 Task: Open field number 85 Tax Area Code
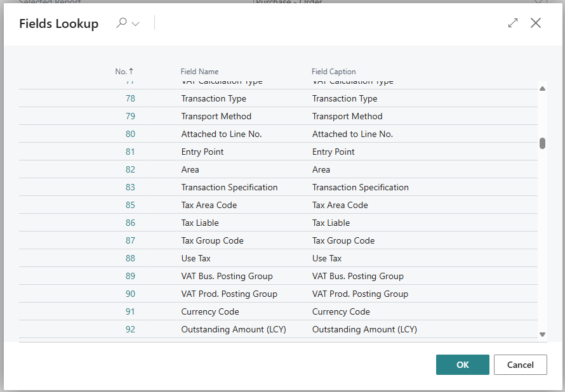(x=130, y=205)
